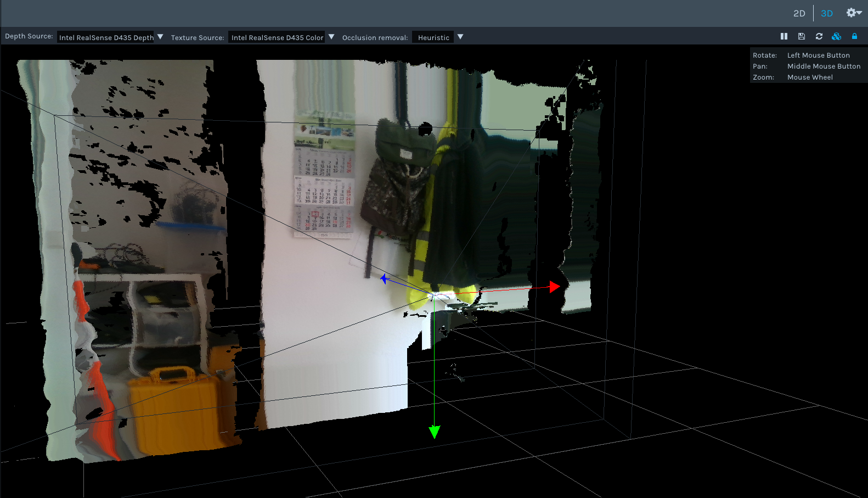Expand the Depth Source dropdown arrow
The image size is (868, 498).
(160, 37)
